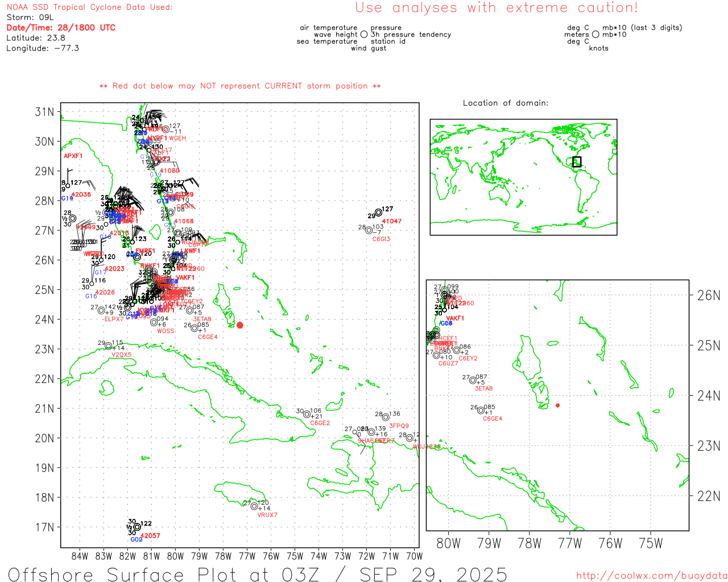
Task: Click the 22N label on inset map
Action: pyautogui.click(x=709, y=496)
